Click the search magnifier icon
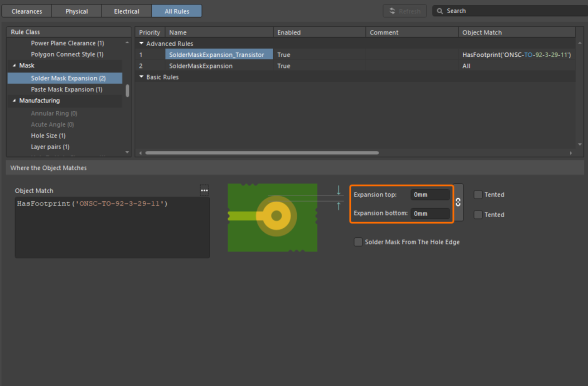 pos(440,11)
